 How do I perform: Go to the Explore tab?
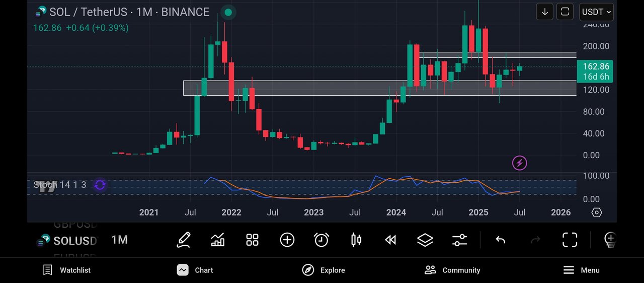click(324, 270)
